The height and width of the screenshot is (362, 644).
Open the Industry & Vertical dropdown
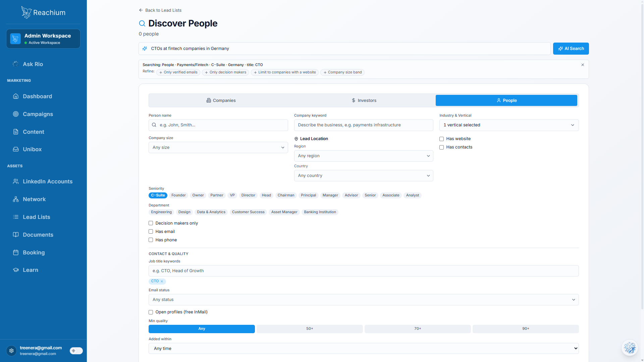(x=509, y=125)
